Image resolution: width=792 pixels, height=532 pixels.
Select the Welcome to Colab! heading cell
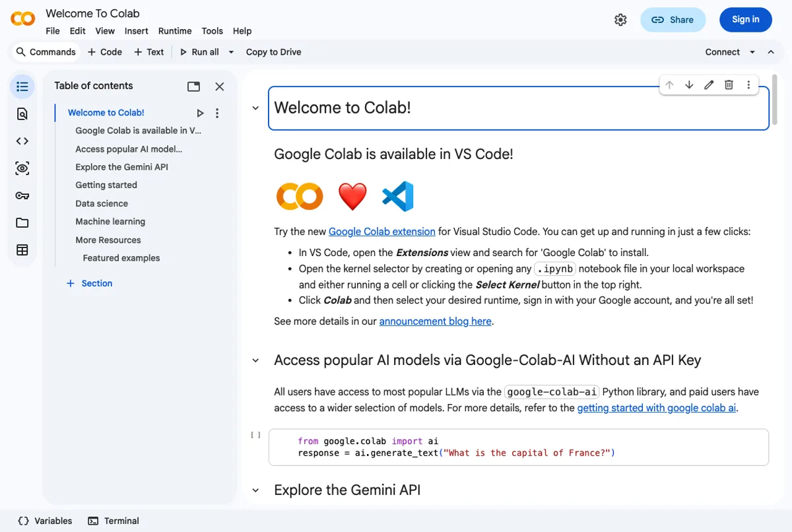tap(519, 108)
